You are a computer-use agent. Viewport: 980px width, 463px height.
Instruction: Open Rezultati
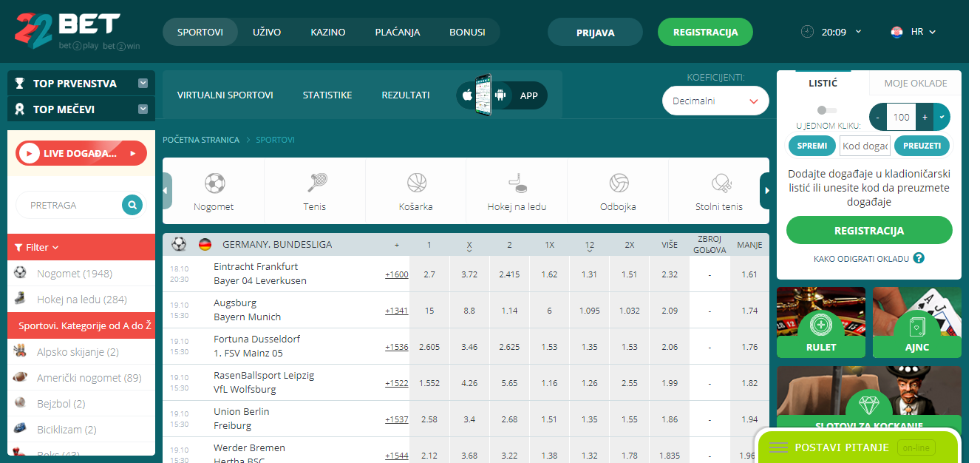tap(406, 95)
